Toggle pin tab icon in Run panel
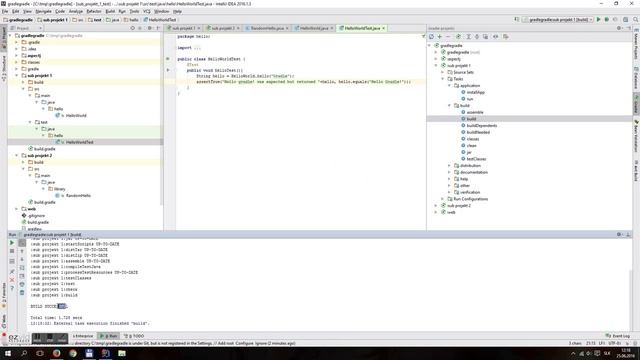The height and width of the screenshot is (360, 640). pos(12,272)
